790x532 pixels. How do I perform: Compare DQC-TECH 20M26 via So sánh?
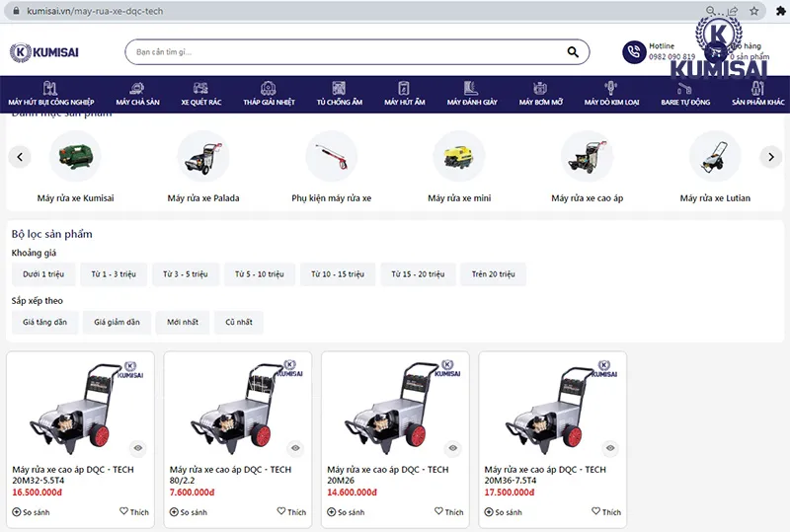click(347, 512)
